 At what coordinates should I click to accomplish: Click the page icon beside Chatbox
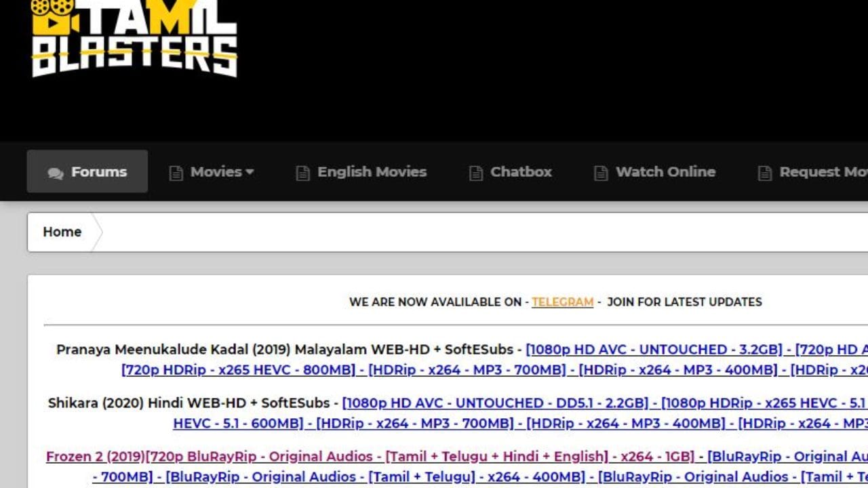(x=476, y=173)
